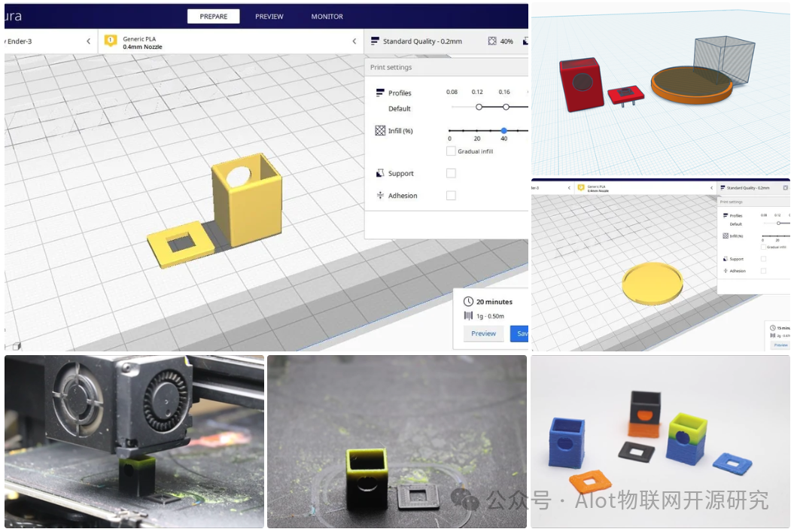794x532 pixels.
Task: Open the MONITOR tab
Action: point(326,16)
